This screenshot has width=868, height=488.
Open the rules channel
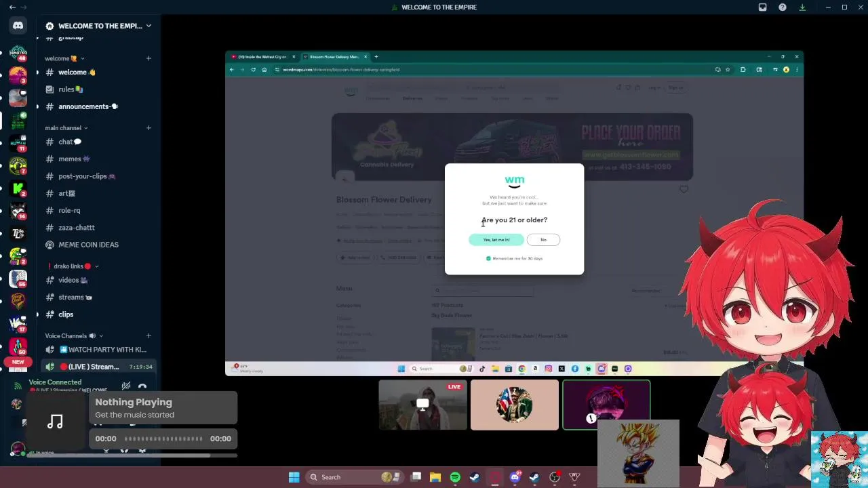pos(98,89)
